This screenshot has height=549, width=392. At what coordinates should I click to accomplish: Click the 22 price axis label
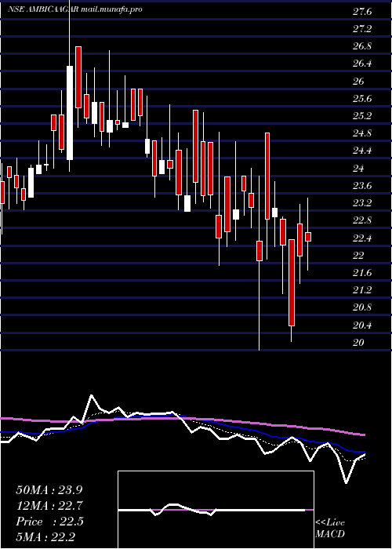click(x=359, y=256)
